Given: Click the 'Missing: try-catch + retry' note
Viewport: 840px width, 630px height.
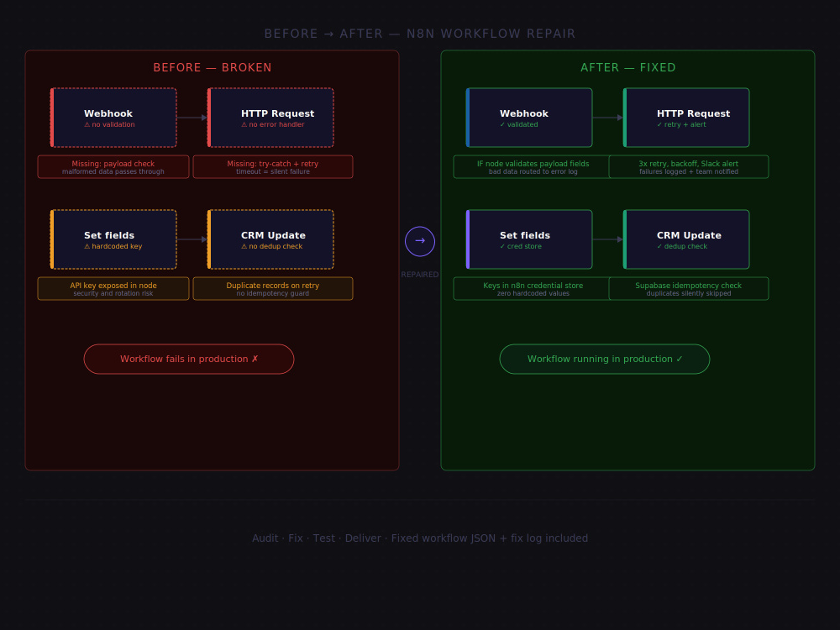Looking at the screenshot, I should tap(273, 166).
